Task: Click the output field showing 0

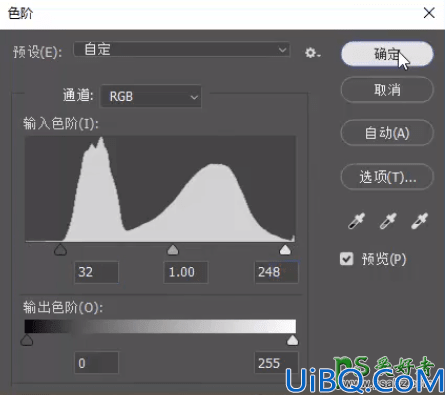Action: pyautogui.click(x=96, y=363)
